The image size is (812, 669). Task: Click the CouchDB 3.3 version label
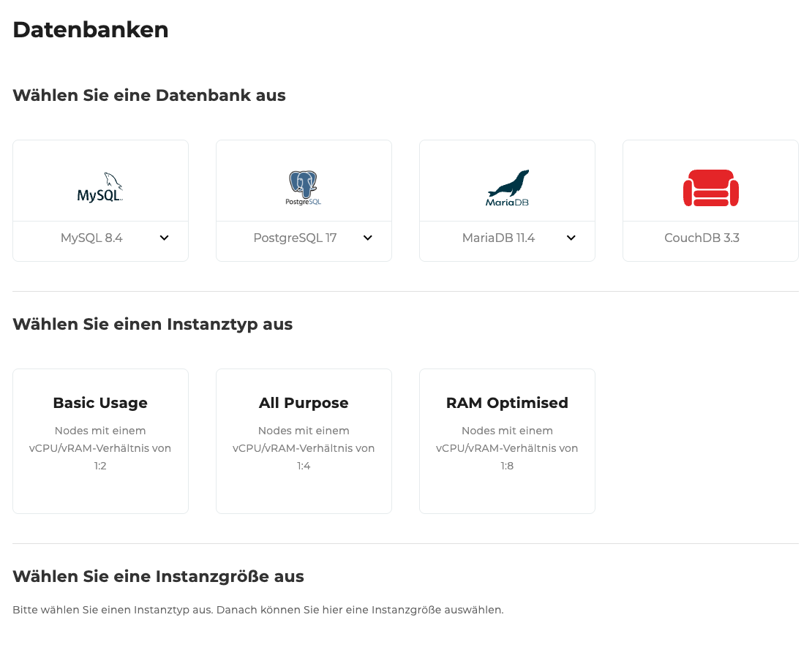[x=702, y=237]
